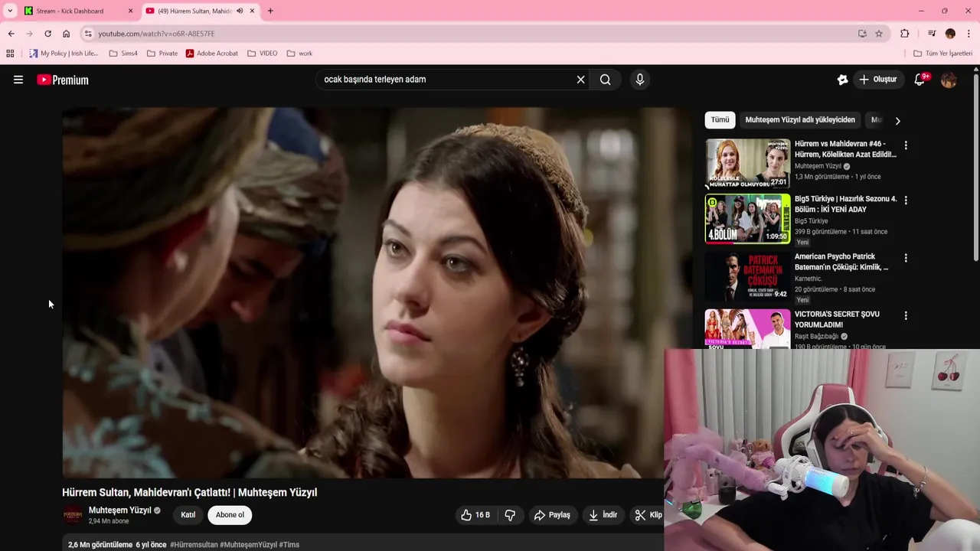The height and width of the screenshot is (551, 980).
Task: Open the browser Extensions puzzle icon
Action: [905, 34]
